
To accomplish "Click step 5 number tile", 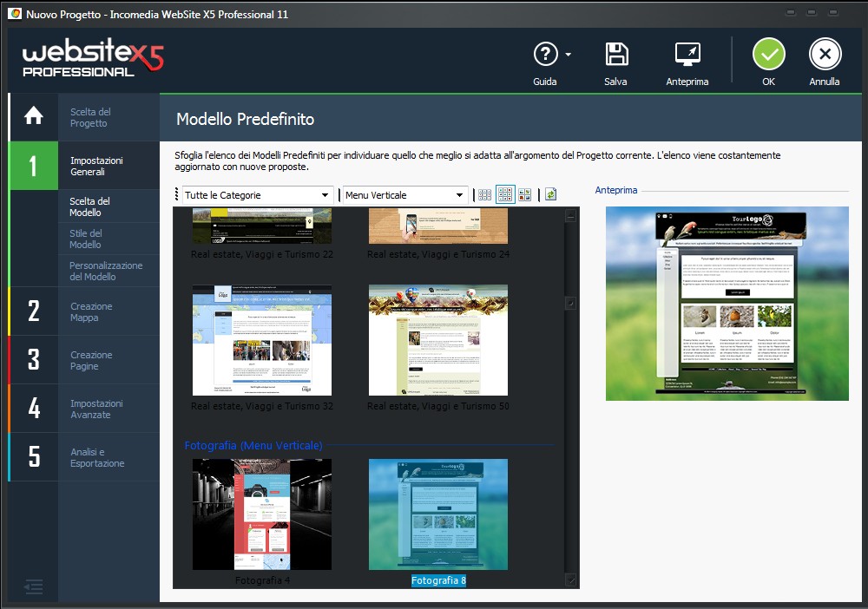I will click(x=34, y=457).
